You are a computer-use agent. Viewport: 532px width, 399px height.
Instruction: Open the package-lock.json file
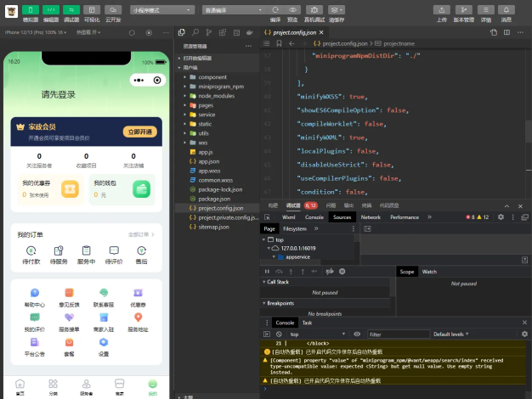tap(220, 189)
